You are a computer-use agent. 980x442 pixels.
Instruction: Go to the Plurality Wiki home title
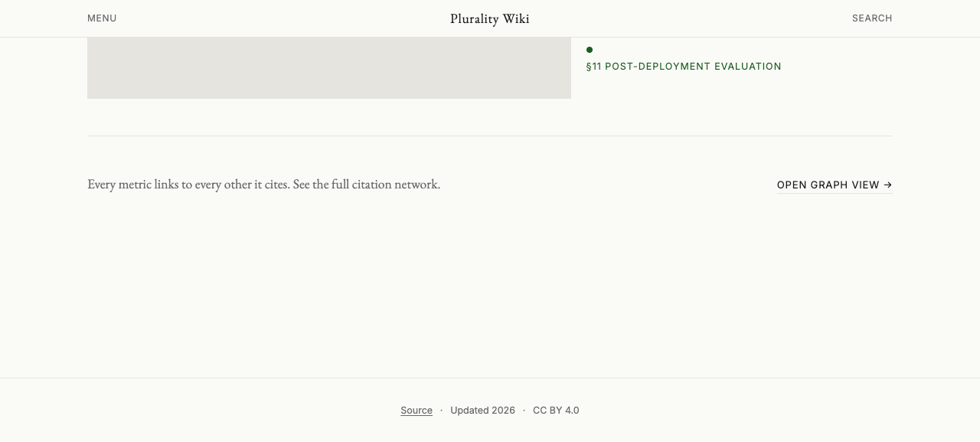point(490,18)
